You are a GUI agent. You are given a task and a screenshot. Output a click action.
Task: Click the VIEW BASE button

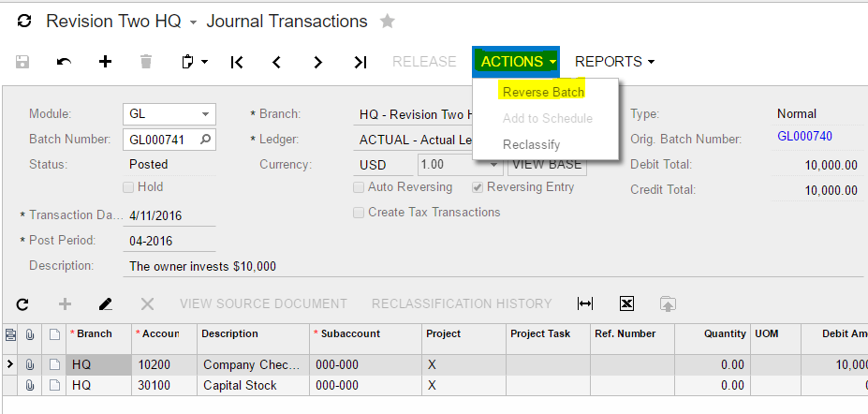coord(547,165)
